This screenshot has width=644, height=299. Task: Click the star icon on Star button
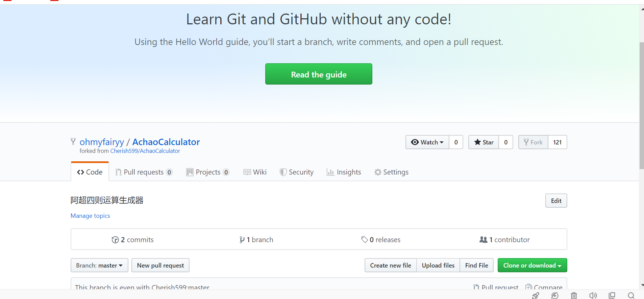(x=477, y=142)
